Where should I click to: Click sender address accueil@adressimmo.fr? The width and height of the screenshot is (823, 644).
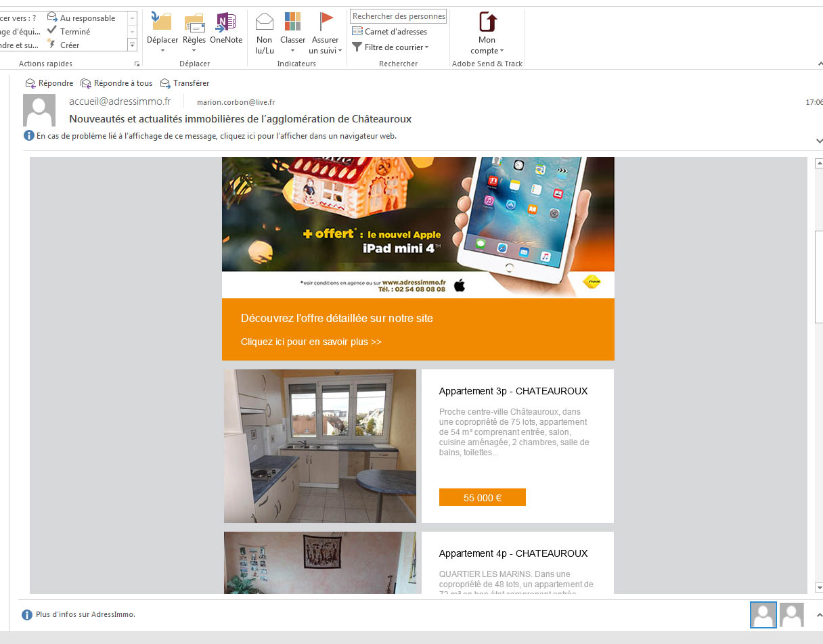[120, 101]
